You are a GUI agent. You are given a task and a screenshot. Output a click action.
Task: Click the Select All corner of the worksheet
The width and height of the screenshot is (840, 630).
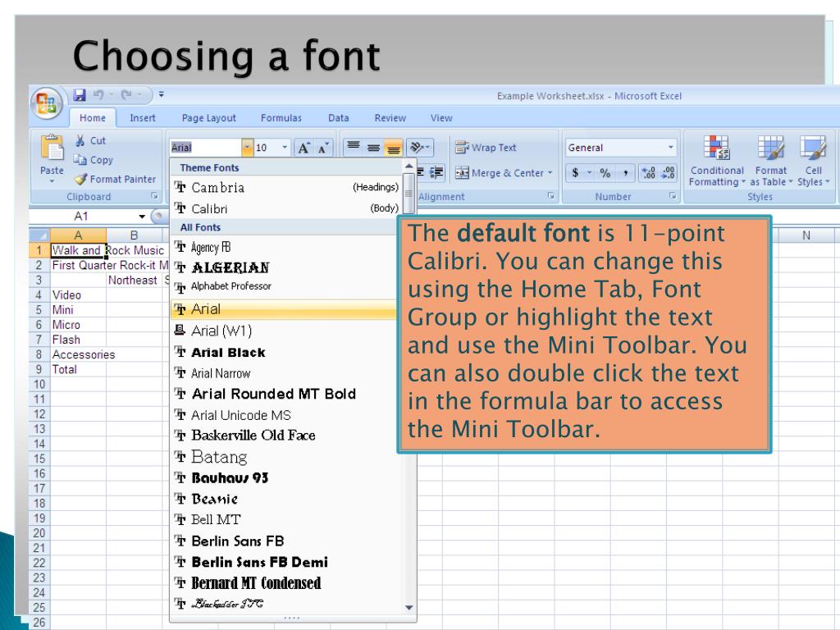tap(39, 235)
